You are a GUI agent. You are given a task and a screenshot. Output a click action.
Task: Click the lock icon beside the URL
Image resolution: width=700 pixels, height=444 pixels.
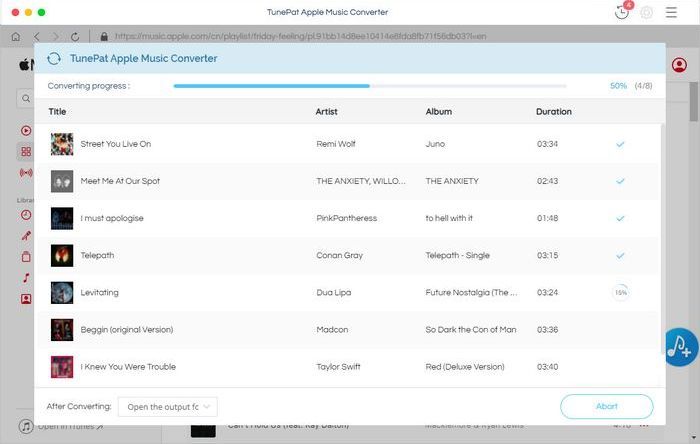tap(104, 37)
